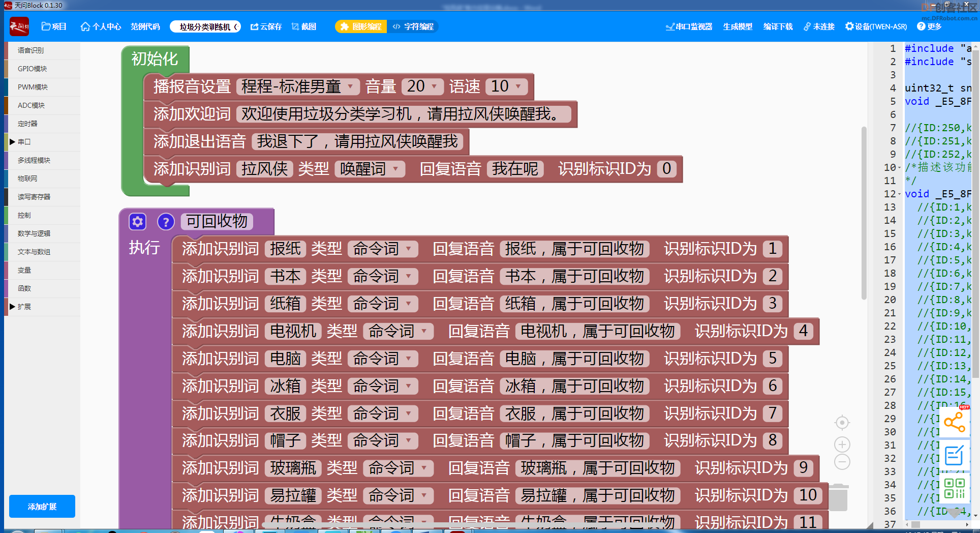Select 定时器 block category

43,124
